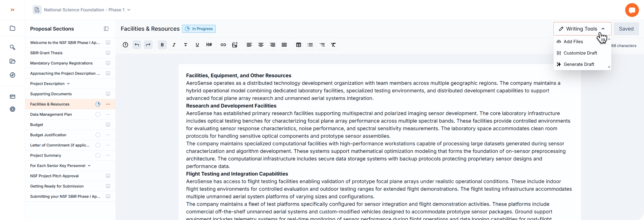
Task: Clear text formatting
Action: (x=333, y=45)
